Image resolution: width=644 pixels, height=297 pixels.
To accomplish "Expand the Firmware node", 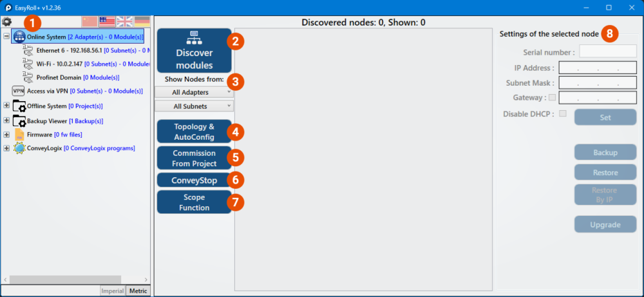I will click(x=6, y=135).
